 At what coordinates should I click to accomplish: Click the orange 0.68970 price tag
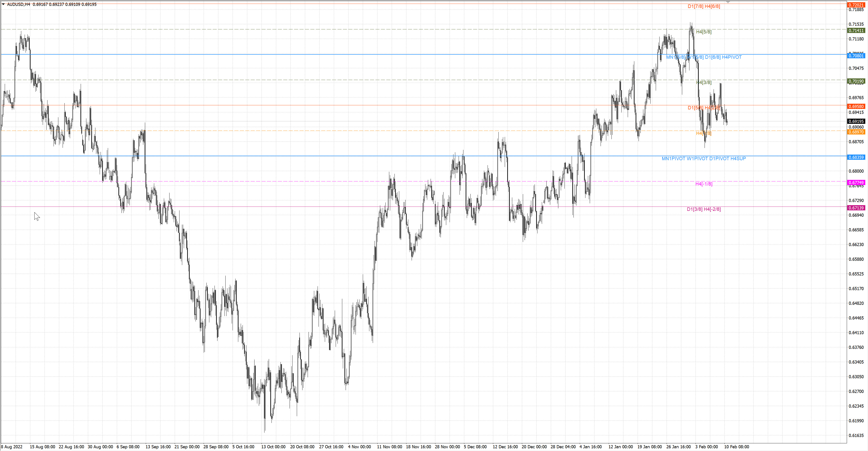tap(856, 132)
